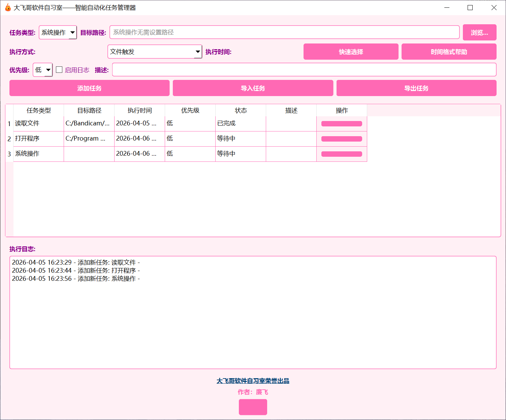Click log entry 添加新任务: 打开程序
Viewport: 506px width, 420px height.
[76, 270]
